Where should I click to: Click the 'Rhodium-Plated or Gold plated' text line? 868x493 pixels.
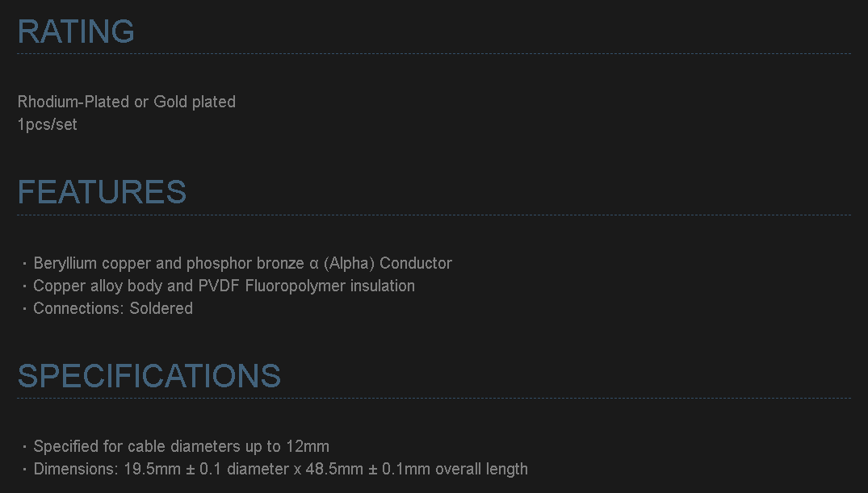point(127,102)
